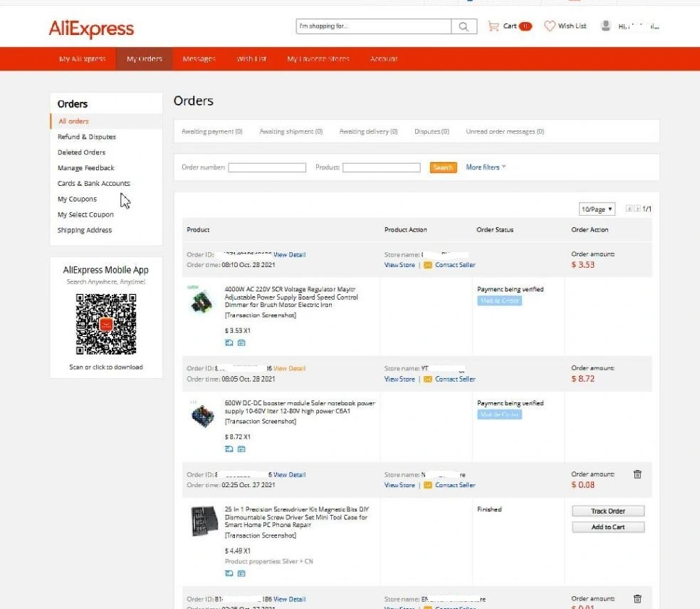Click second small icon under $4.49 X1
This screenshot has width=700, height=609.
coord(241,573)
